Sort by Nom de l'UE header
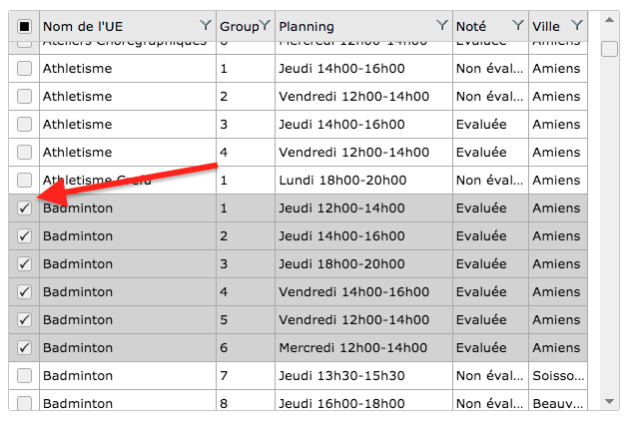 click(x=110, y=26)
